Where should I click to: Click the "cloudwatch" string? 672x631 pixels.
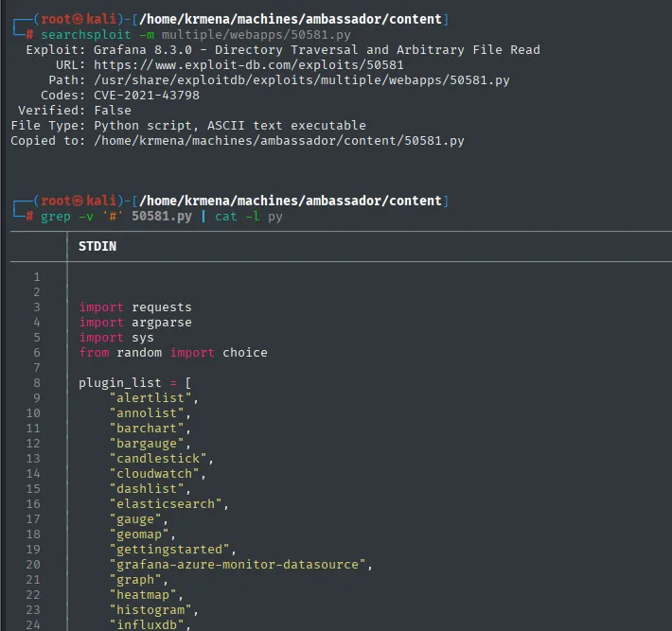pyautogui.click(x=154, y=474)
